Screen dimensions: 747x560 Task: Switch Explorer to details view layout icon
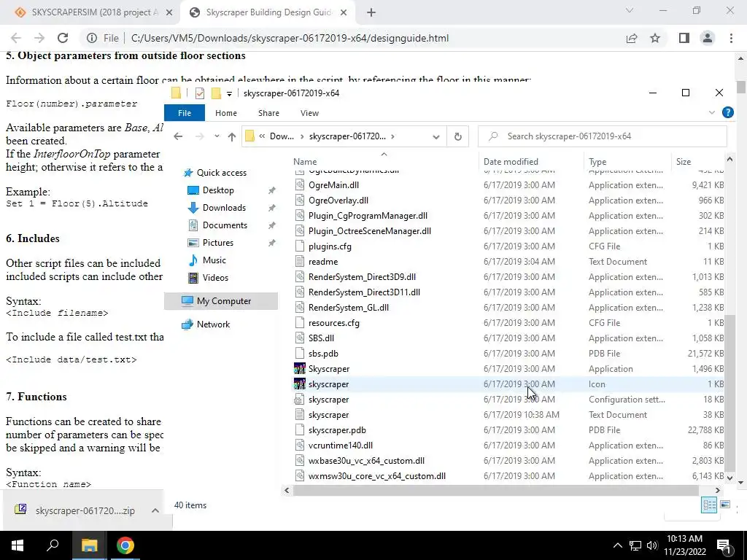click(x=709, y=505)
